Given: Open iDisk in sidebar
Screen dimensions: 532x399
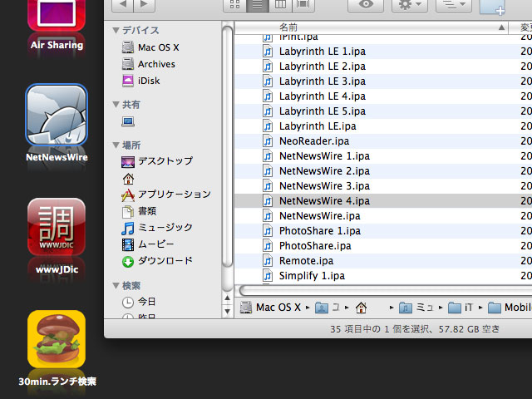Looking at the screenshot, I should click(140, 81).
